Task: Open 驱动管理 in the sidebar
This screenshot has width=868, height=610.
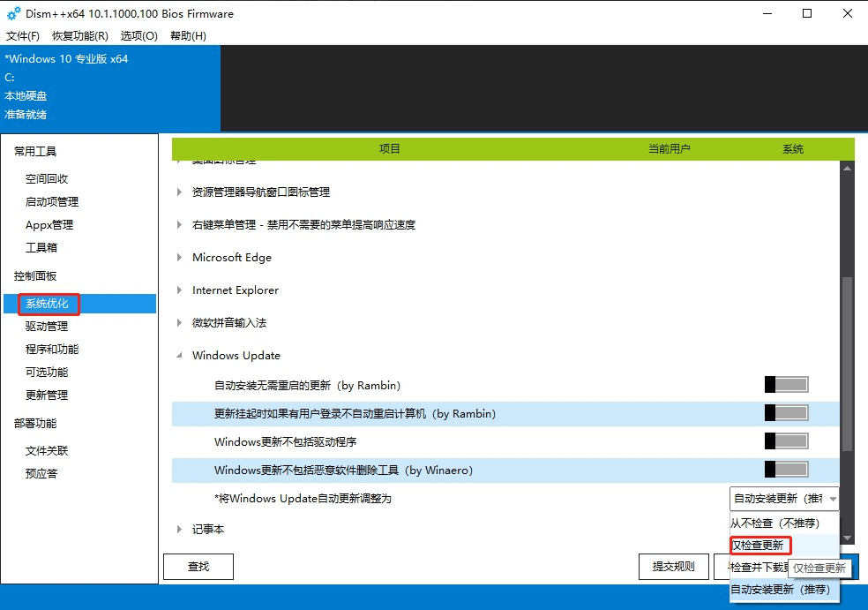Action: pyautogui.click(x=47, y=327)
